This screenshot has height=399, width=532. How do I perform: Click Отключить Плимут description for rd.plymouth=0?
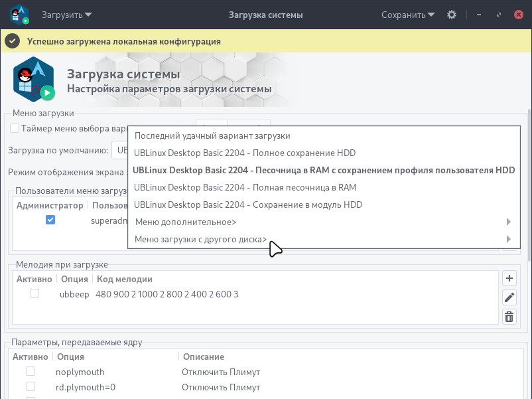(221, 387)
